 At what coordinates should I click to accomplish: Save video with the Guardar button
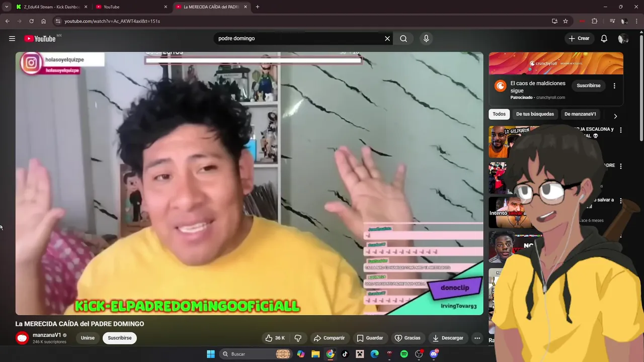coord(370,338)
